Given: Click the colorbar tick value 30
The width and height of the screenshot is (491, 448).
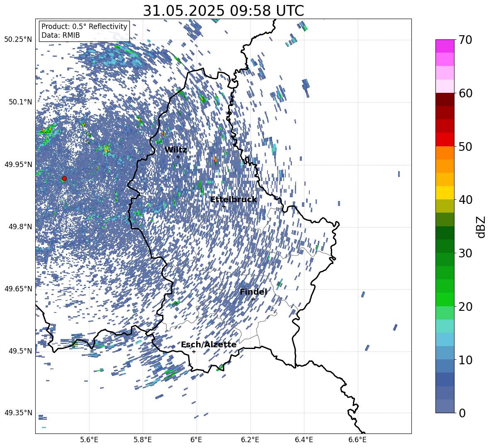Looking at the screenshot, I should pyautogui.click(x=466, y=253).
